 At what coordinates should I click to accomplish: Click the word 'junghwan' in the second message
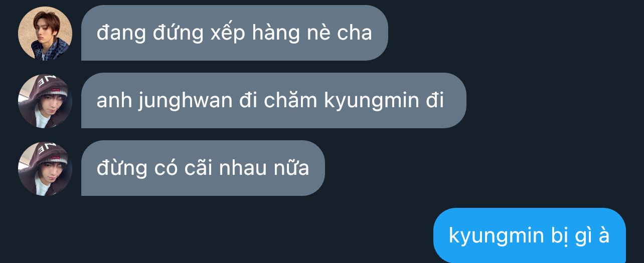(x=184, y=101)
